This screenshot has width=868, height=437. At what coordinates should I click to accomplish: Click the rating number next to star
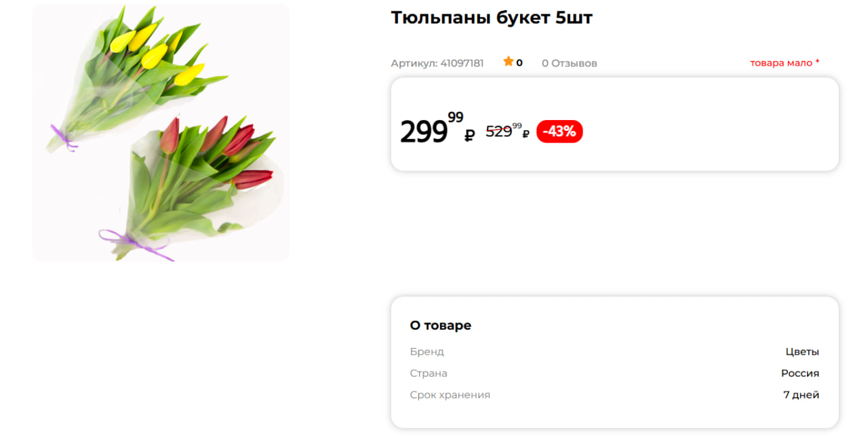pyautogui.click(x=519, y=63)
